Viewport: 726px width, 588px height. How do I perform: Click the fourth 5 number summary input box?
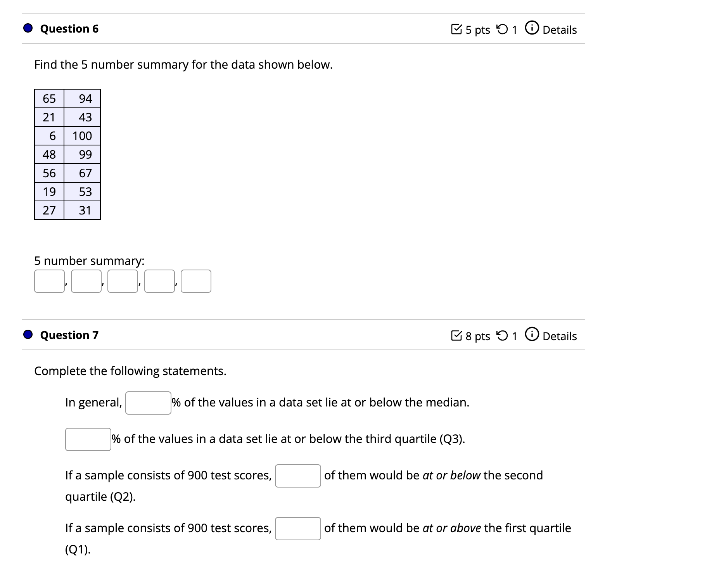(159, 281)
